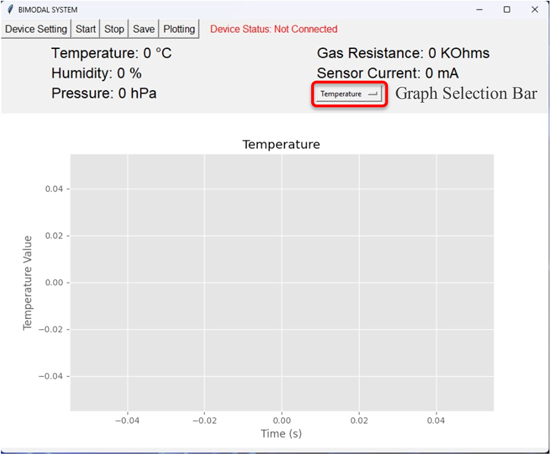Image resolution: width=550 pixels, height=454 pixels.
Task: Minimize the BIMODAL SYSTEM window
Action: click(x=479, y=9)
